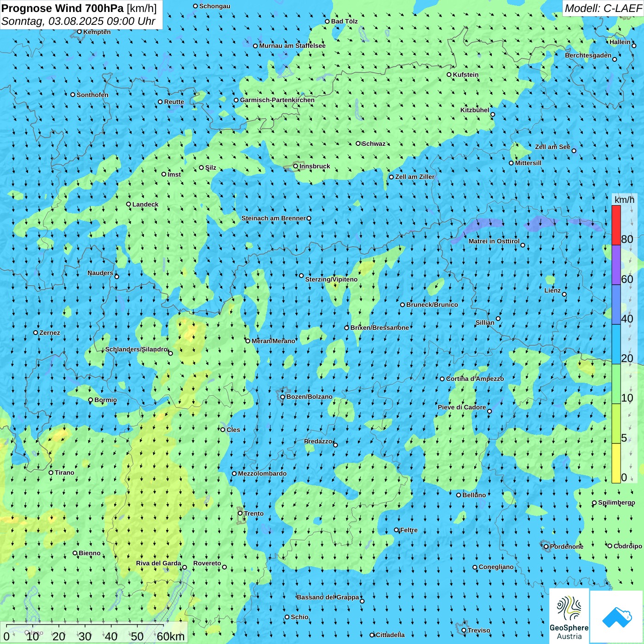Click the Pordenone city marker dot

[546, 546]
